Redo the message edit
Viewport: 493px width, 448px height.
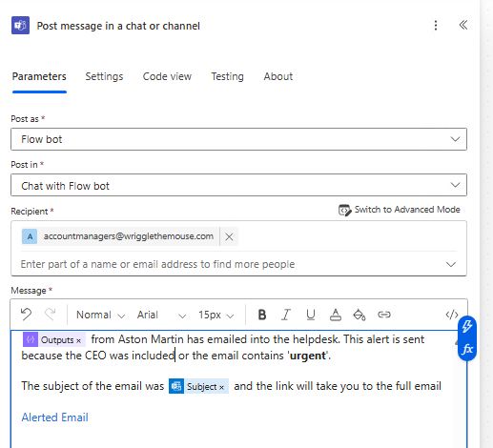(x=50, y=315)
